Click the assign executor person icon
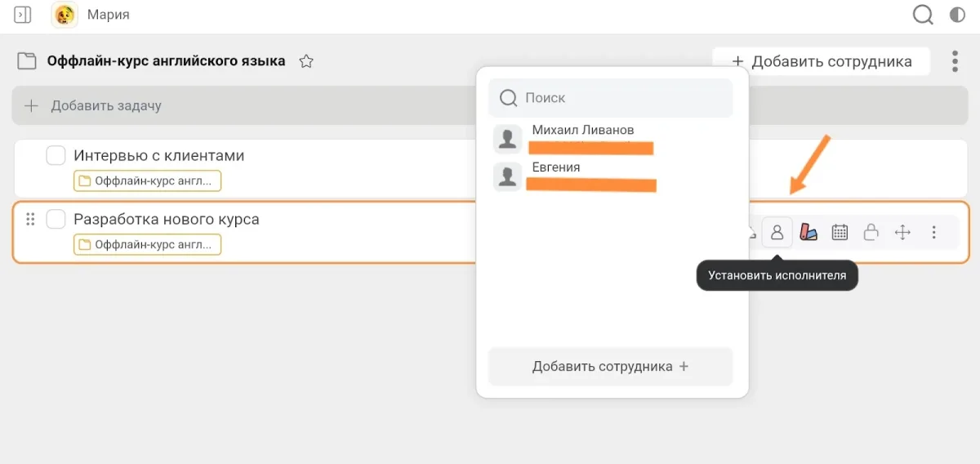This screenshot has width=980, height=464. (777, 233)
